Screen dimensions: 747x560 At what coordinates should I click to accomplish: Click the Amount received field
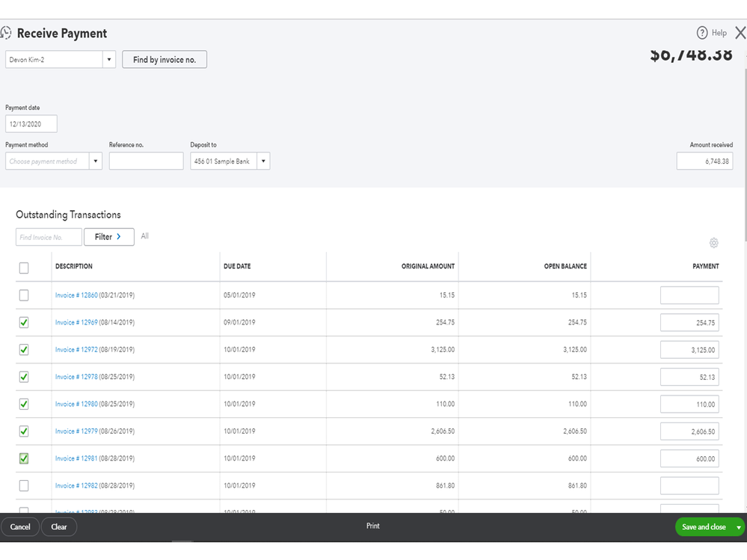click(704, 161)
